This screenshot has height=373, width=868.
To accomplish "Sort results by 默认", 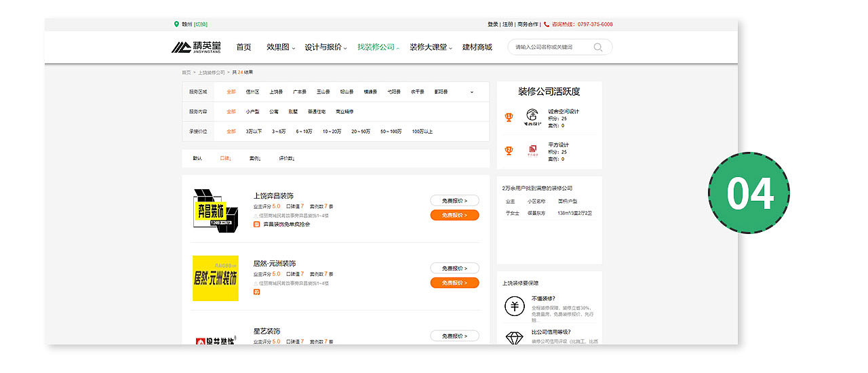I will click(x=197, y=158).
